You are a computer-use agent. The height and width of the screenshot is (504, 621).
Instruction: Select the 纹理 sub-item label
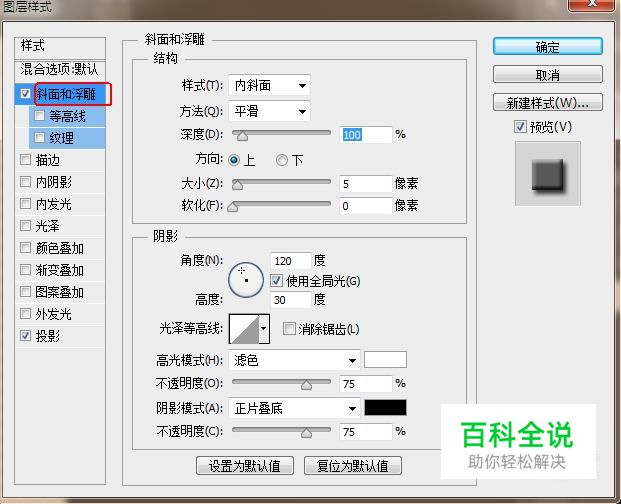click(x=61, y=138)
